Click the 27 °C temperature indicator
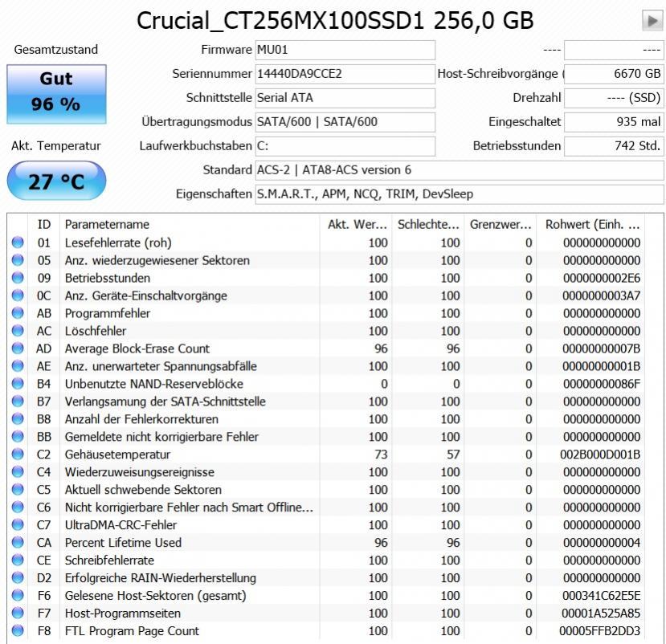The height and width of the screenshot is (644, 666). tap(56, 181)
